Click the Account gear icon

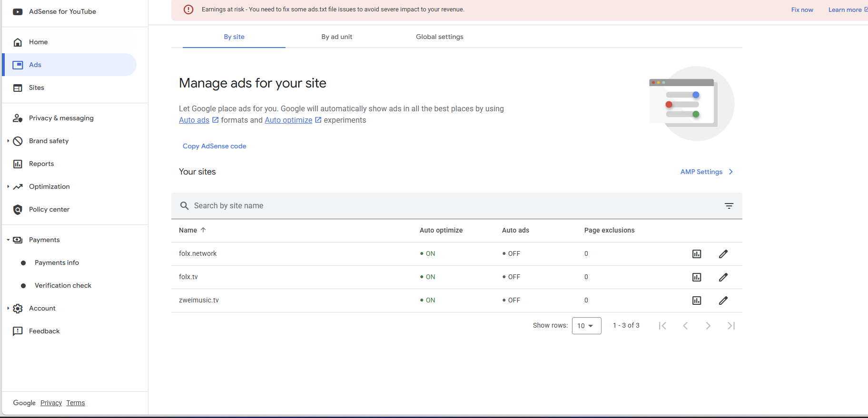[x=18, y=309]
